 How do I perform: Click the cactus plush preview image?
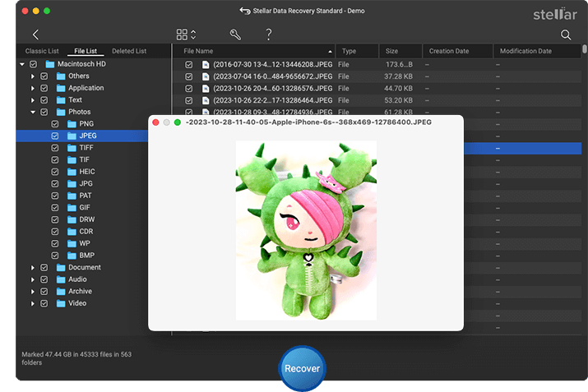point(306,230)
